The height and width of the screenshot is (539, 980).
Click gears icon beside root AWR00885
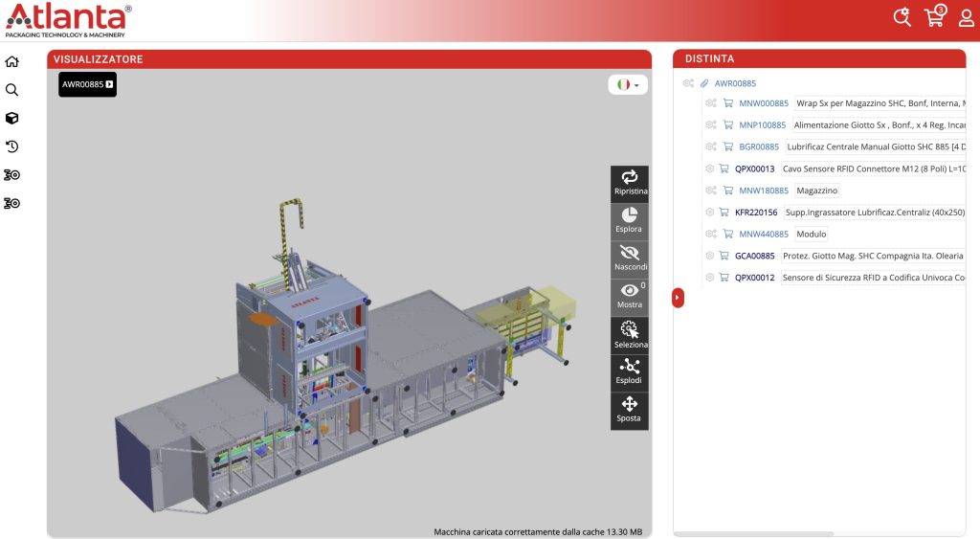[688, 83]
